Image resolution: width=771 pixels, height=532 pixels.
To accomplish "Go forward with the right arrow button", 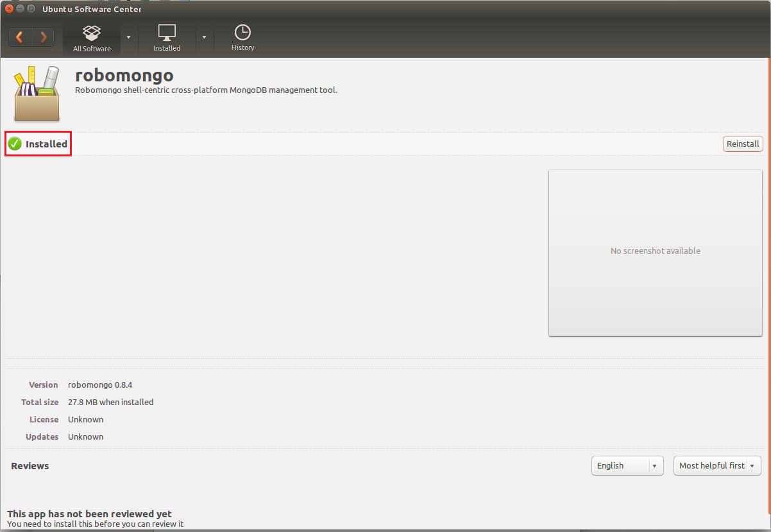I will tap(43, 37).
